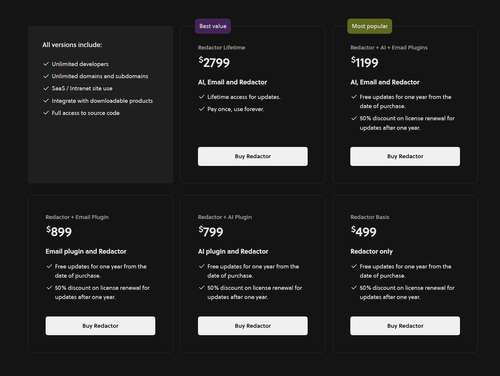Image resolution: width=500 pixels, height=376 pixels.
Task: Click the $1199 price
Action: [364, 62]
